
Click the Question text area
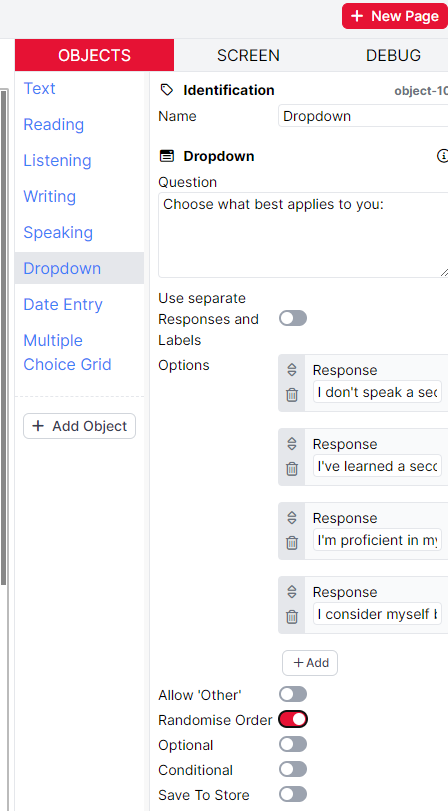(303, 235)
